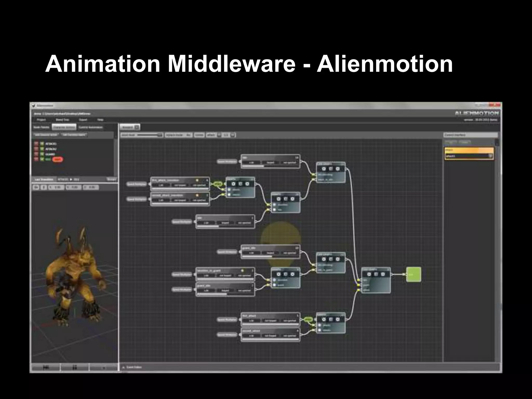Toggle the green checkbox for GUARD
This screenshot has height=399, width=532.
pos(42,154)
